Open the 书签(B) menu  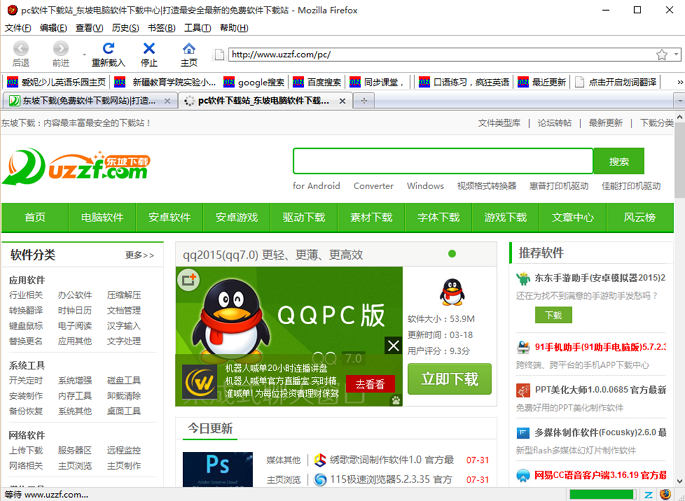(161, 28)
